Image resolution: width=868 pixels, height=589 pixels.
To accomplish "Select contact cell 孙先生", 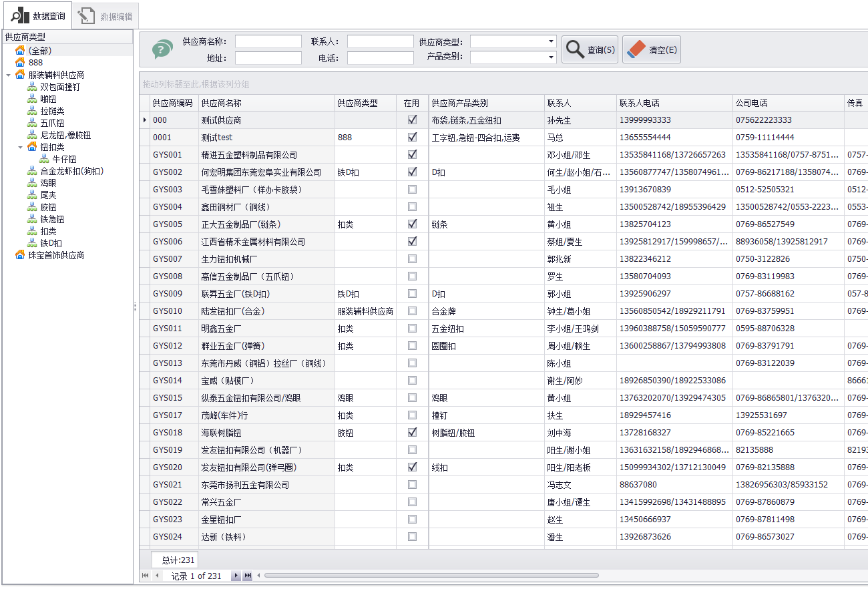I will pos(580,120).
